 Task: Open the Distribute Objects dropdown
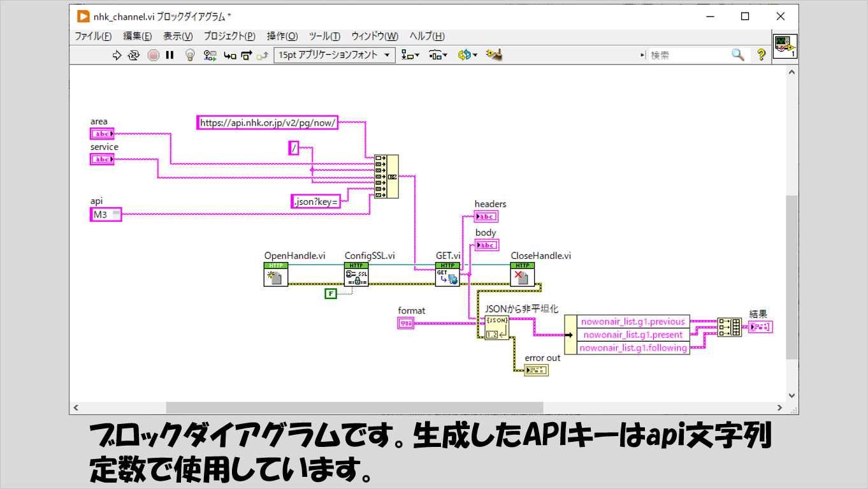click(x=438, y=55)
